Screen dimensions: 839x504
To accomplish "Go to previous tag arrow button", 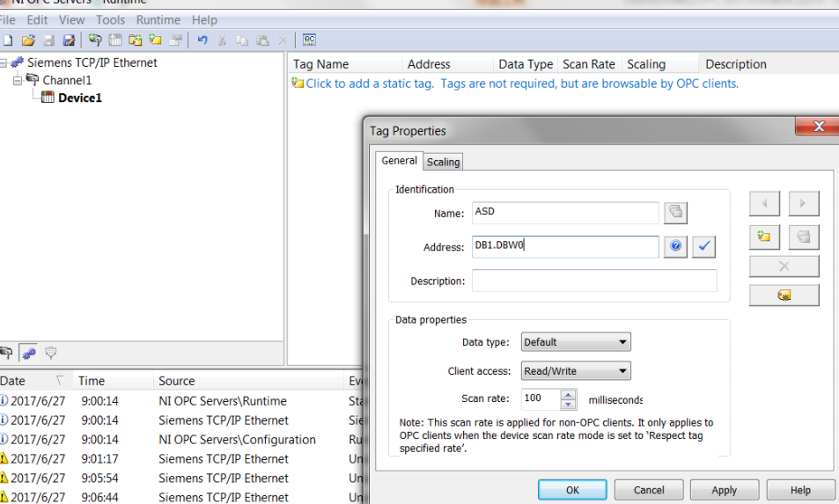I will click(764, 203).
